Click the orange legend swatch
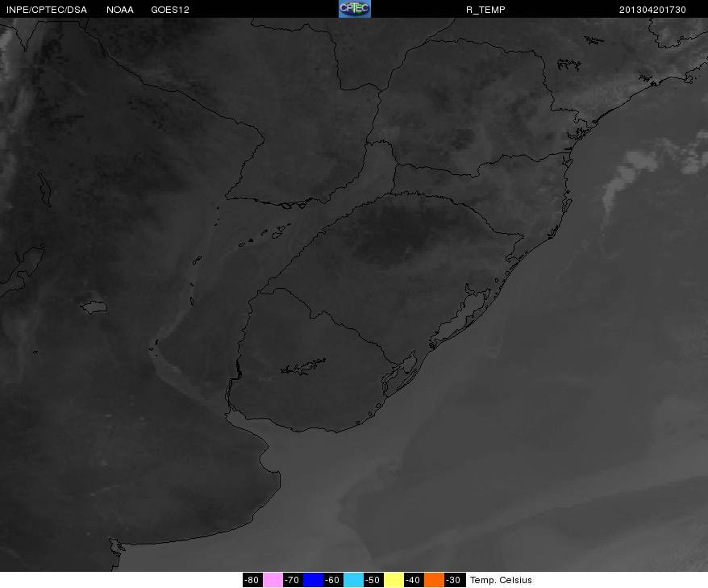Image resolution: width=708 pixels, height=588 pixels. [434, 580]
